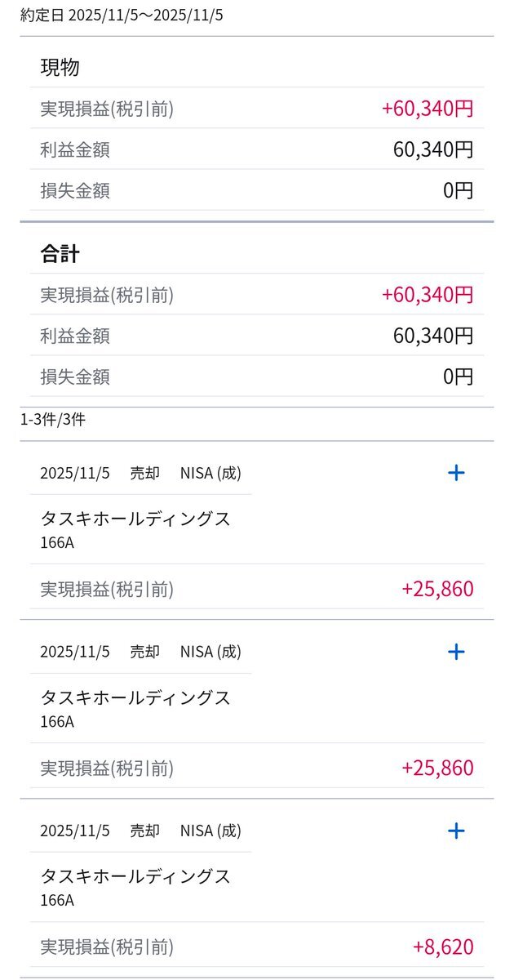Image resolution: width=514 pixels, height=980 pixels.
Task: Click the 損失金額 0円 row under 現物
Action: [256, 191]
